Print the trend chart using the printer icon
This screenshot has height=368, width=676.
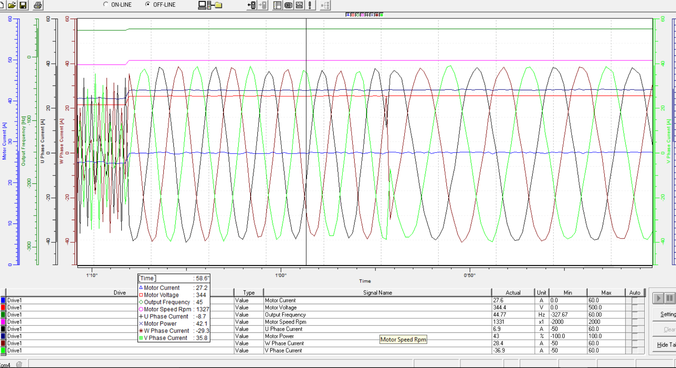click(x=38, y=5)
